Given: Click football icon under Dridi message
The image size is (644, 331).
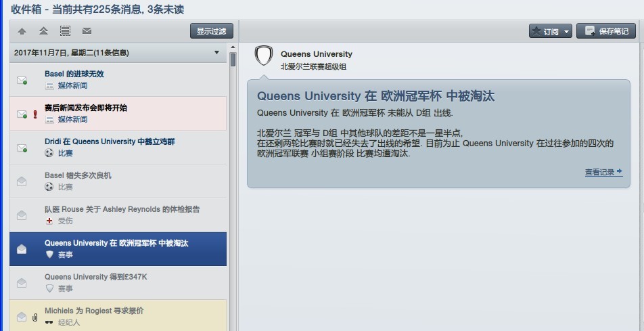Looking at the screenshot, I should (49, 153).
